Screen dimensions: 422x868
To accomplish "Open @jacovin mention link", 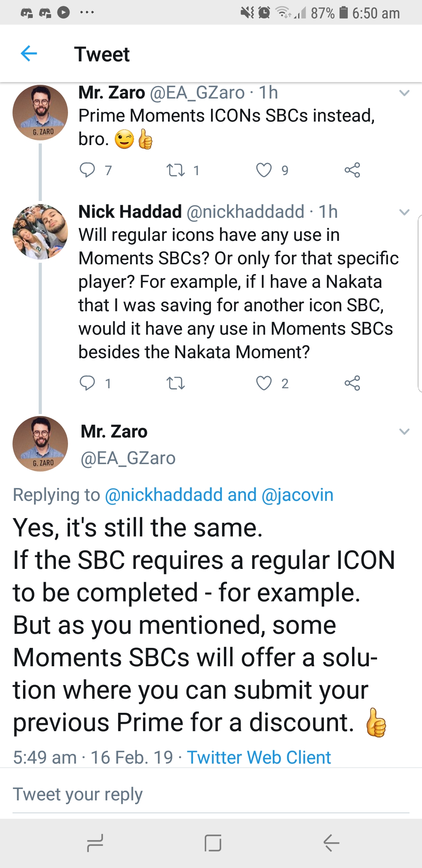I will pyautogui.click(x=297, y=495).
